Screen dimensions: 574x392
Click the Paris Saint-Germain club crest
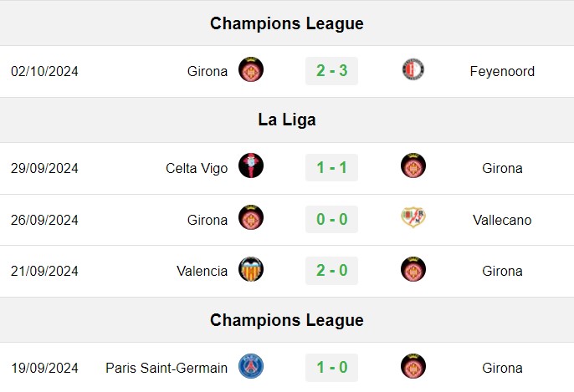click(x=251, y=366)
